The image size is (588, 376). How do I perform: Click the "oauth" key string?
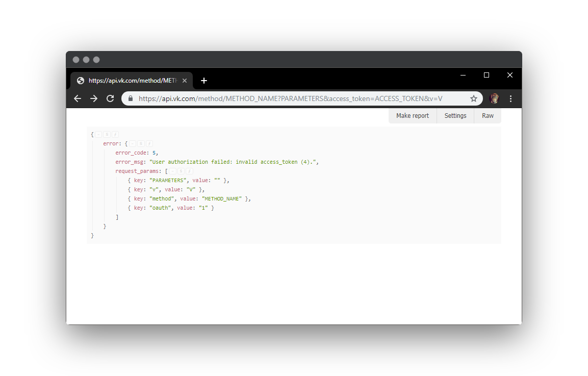160,208
